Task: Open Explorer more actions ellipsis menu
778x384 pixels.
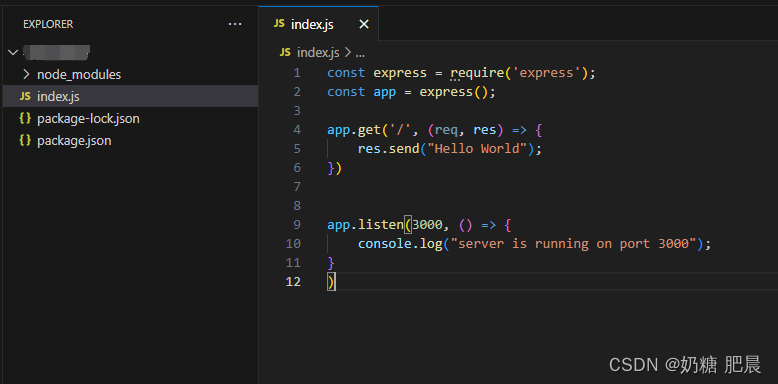Action: (x=235, y=24)
